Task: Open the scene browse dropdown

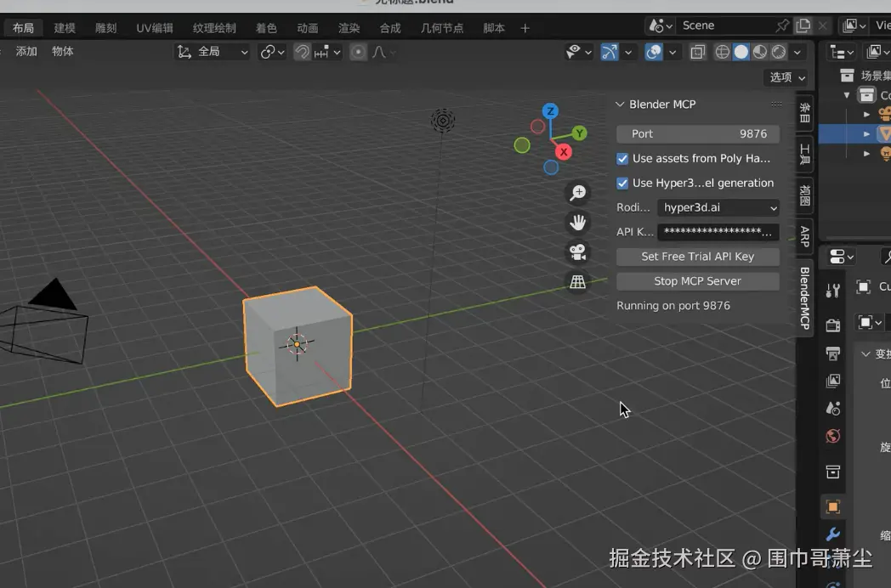Action: click(x=661, y=25)
